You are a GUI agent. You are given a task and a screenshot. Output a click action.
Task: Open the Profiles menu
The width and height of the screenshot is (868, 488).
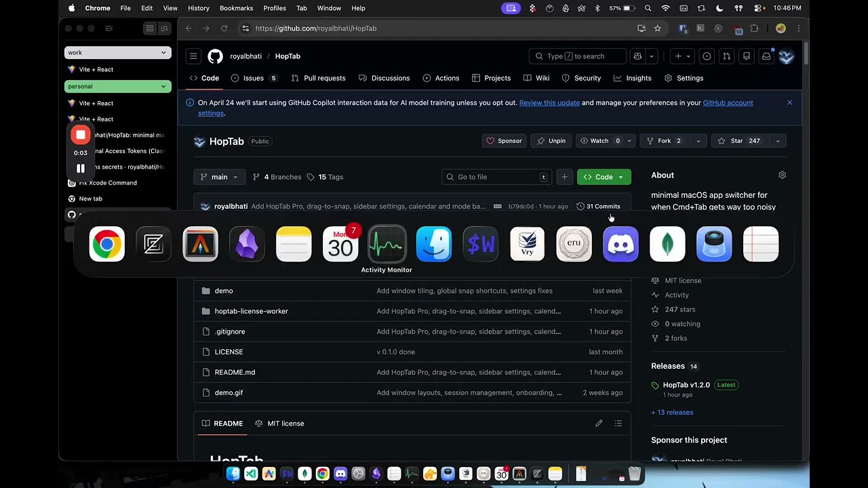coord(275,8)
